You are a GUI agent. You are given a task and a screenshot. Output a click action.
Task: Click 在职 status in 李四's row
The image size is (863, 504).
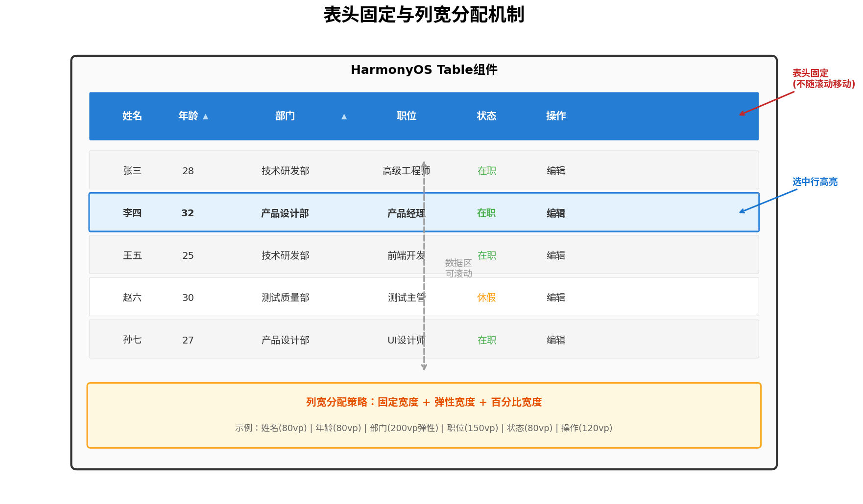pyautogui.click(x=486, y=213)
